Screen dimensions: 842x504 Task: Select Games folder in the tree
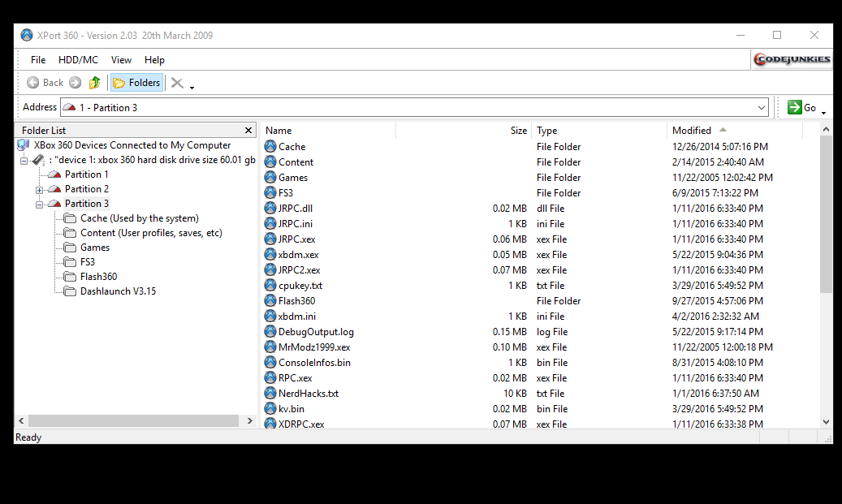[x=94, y=248]
